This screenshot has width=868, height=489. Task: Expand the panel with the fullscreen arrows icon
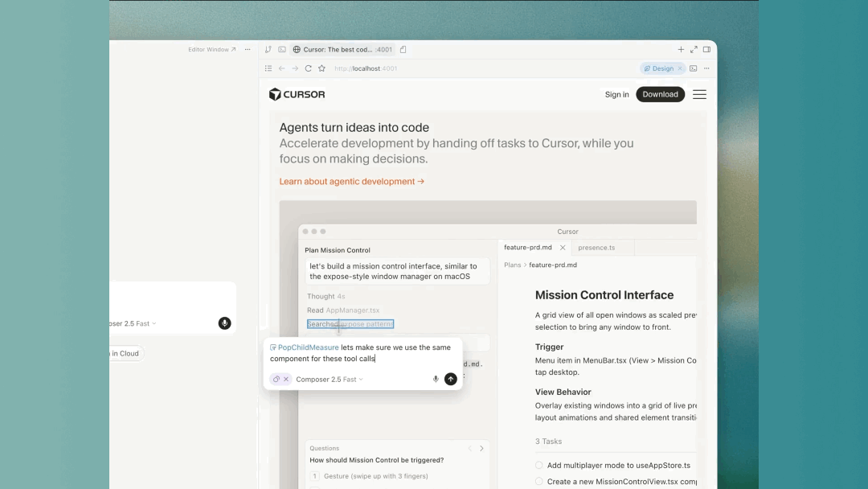tap(694, 49)
